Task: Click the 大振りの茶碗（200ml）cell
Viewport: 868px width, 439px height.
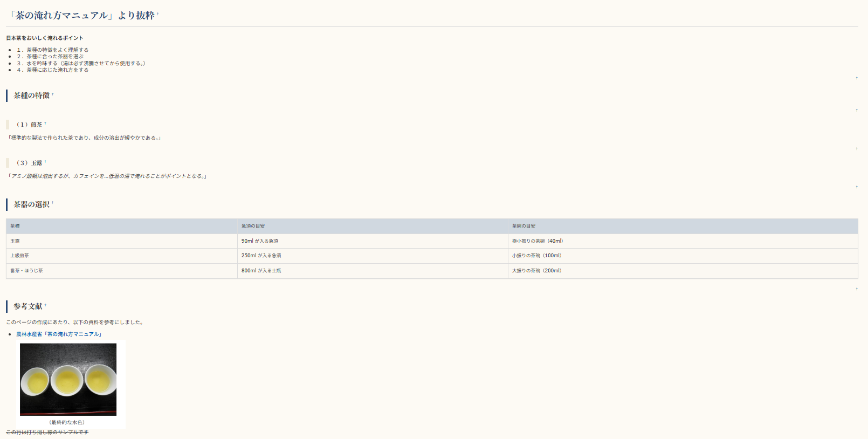Action: [x=537, y=271]
